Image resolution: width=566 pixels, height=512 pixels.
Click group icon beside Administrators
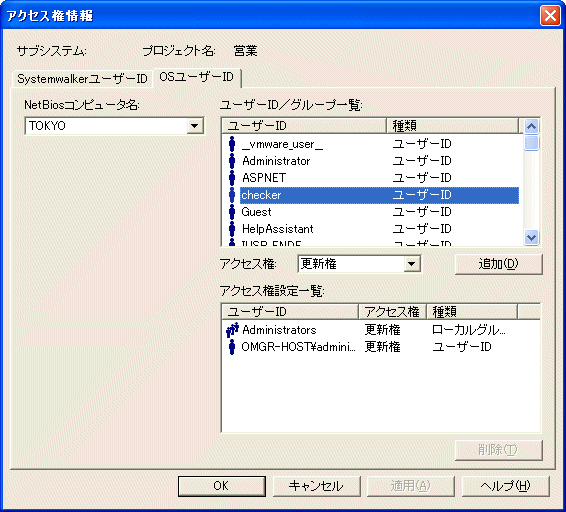click(x=232, y=330)
